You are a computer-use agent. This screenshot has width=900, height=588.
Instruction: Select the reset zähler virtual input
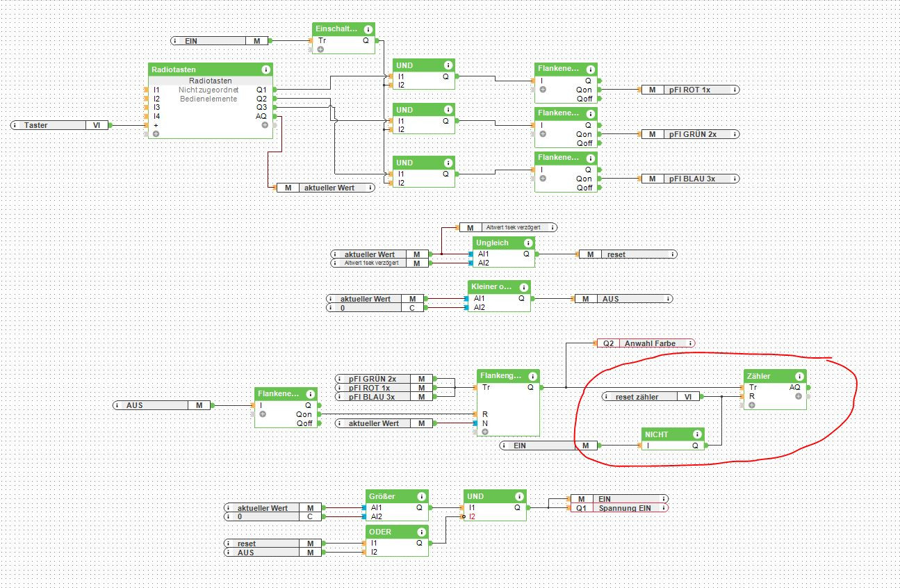pos(651,397)
